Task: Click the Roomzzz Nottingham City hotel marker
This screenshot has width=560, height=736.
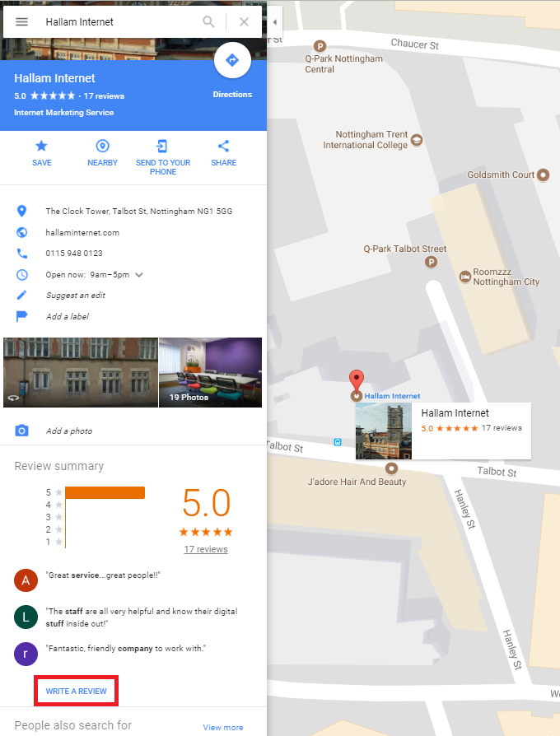Action: [x=464, y=277]
